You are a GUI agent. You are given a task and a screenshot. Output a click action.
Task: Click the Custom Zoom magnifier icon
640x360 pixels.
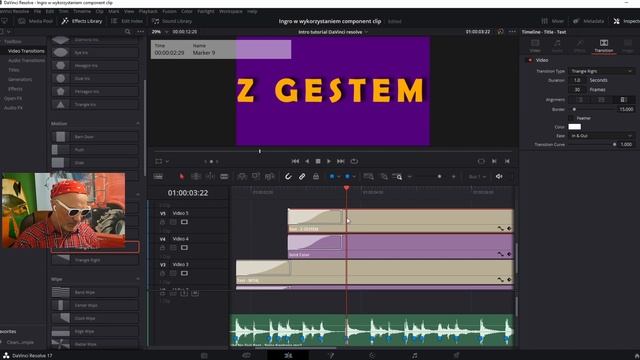click(x=398, y=176)
